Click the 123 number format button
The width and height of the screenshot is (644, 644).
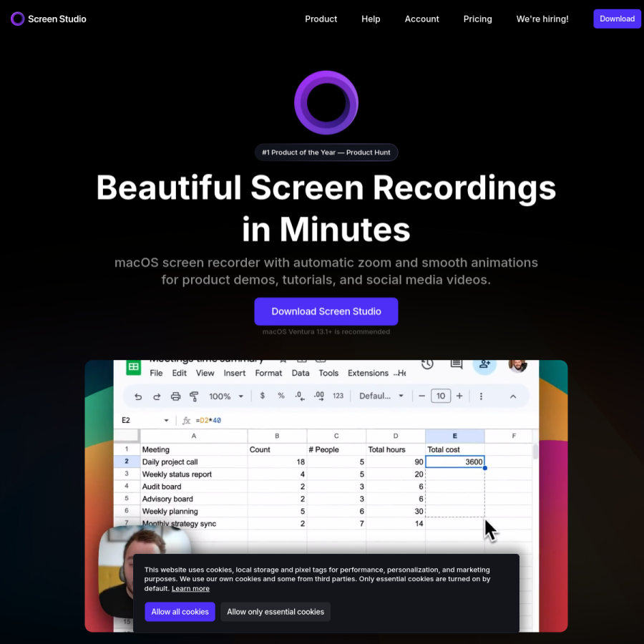pyautogui.click(x=338, y=396)
